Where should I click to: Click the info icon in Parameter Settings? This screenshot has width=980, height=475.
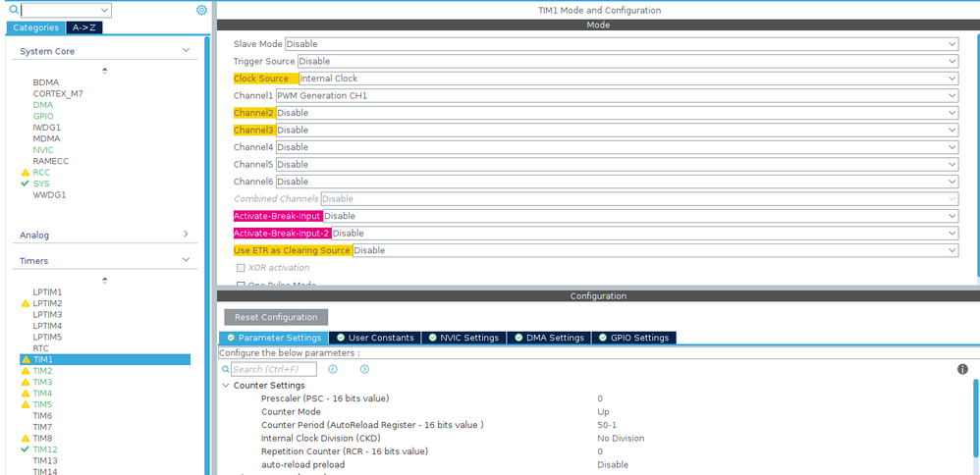click(962, 369)
